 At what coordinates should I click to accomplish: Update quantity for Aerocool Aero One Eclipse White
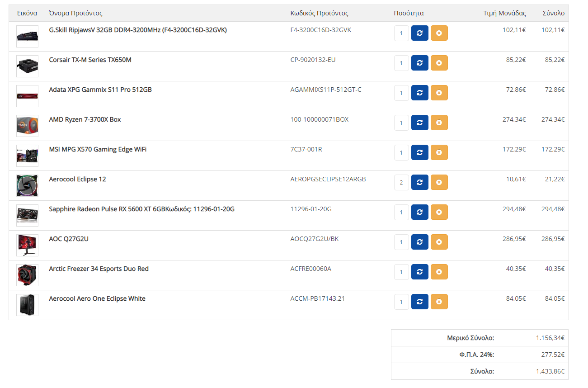coord(419,302)
